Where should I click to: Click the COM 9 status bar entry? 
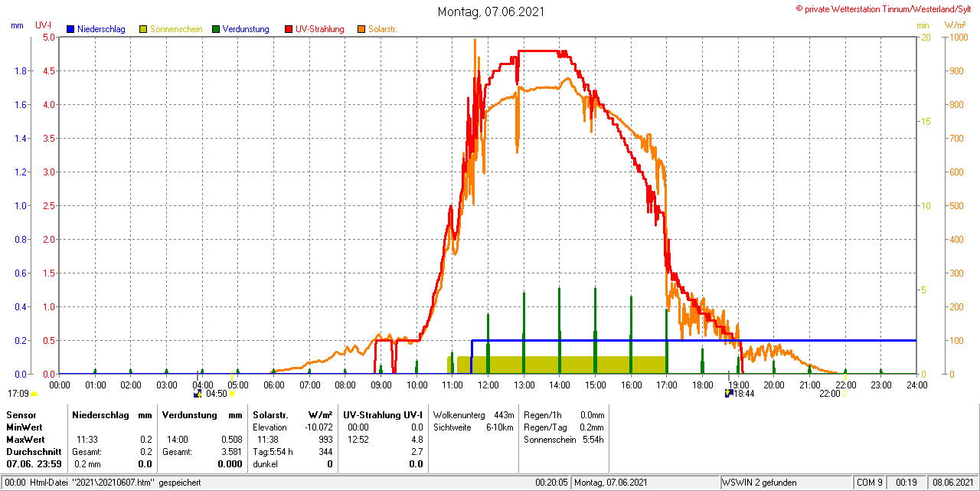click(x=870, y=483)
